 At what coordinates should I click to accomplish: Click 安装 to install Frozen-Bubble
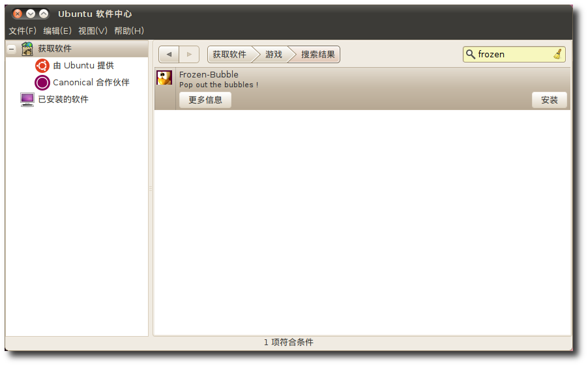pos(550,100)
